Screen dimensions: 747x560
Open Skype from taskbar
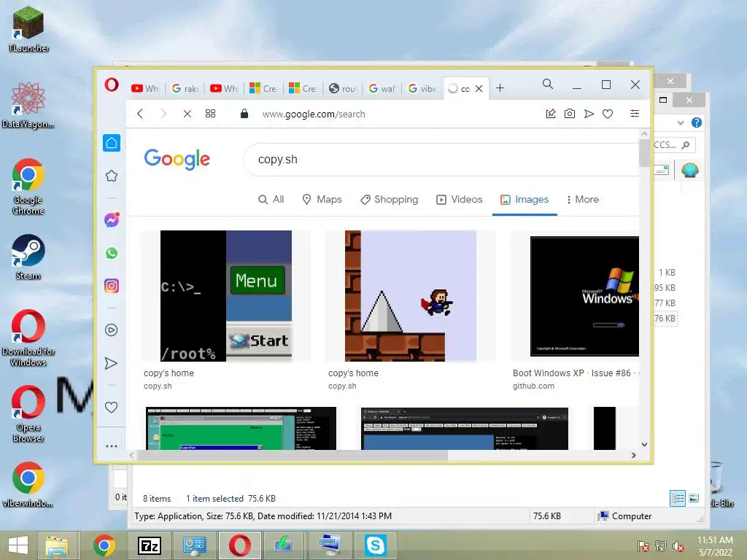point(376,545)
